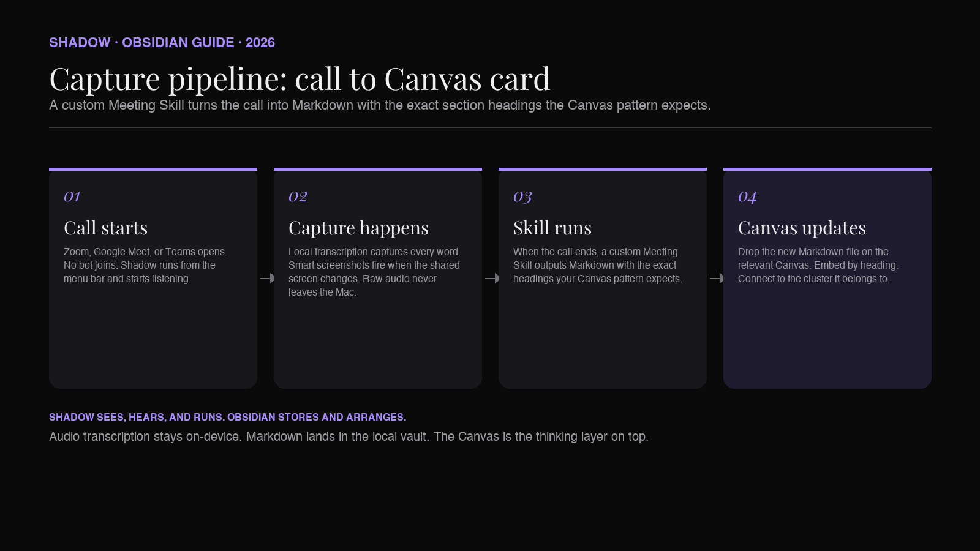The height and width of the screenshot is (551, 980).
Task: Click the text 'Local transcription captures every word.'
Action: [374, 252]
